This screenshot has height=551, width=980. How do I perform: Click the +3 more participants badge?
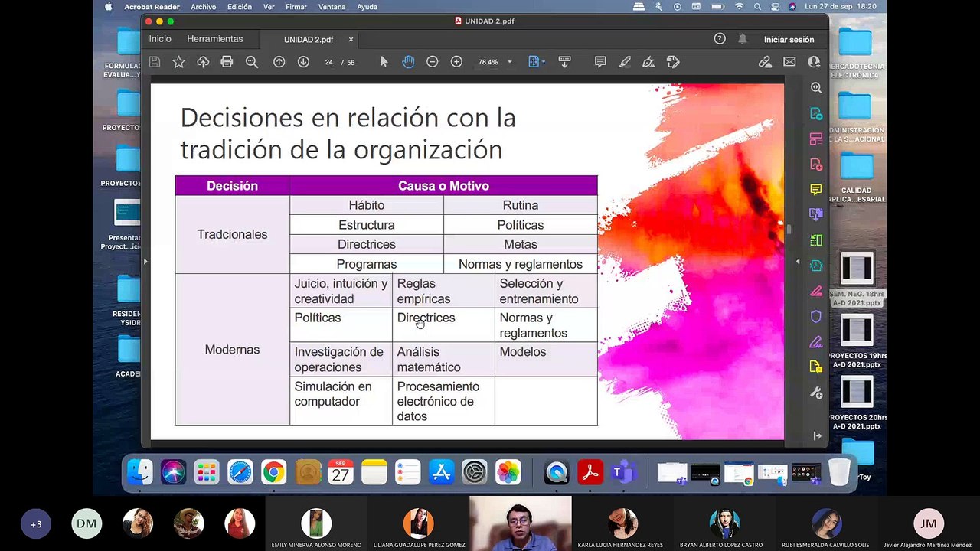point(35,524)
